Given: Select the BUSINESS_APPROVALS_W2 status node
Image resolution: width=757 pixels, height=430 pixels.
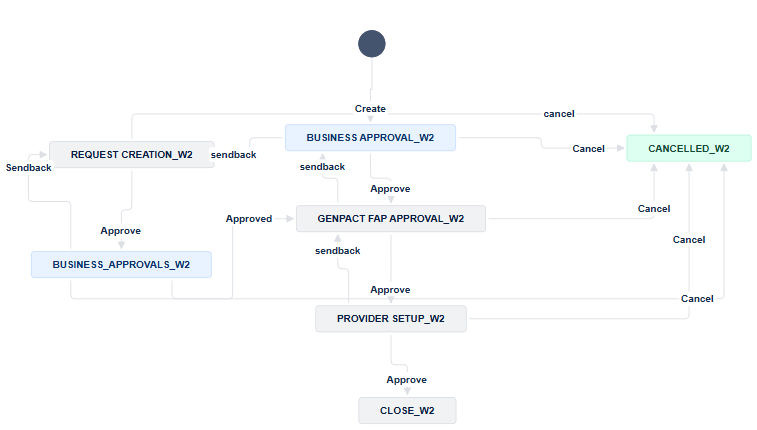Looking at the screenshot, I should (x=121, y=264).
